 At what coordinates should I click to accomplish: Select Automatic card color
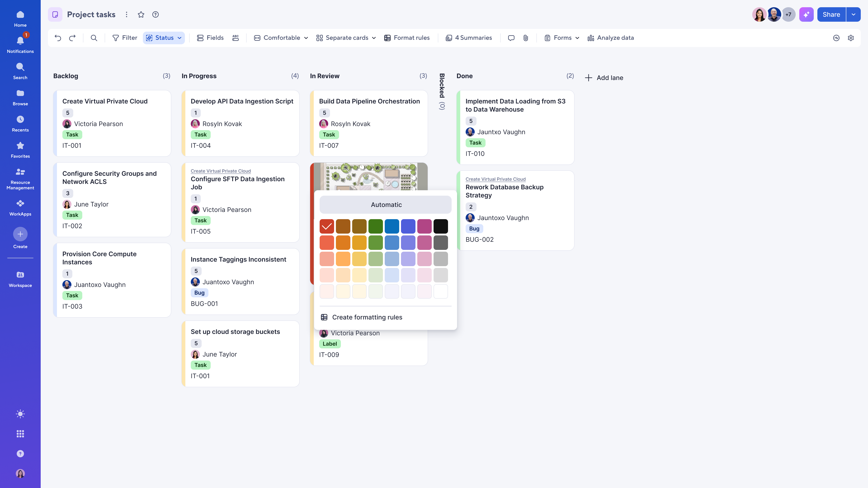[385, 204]
